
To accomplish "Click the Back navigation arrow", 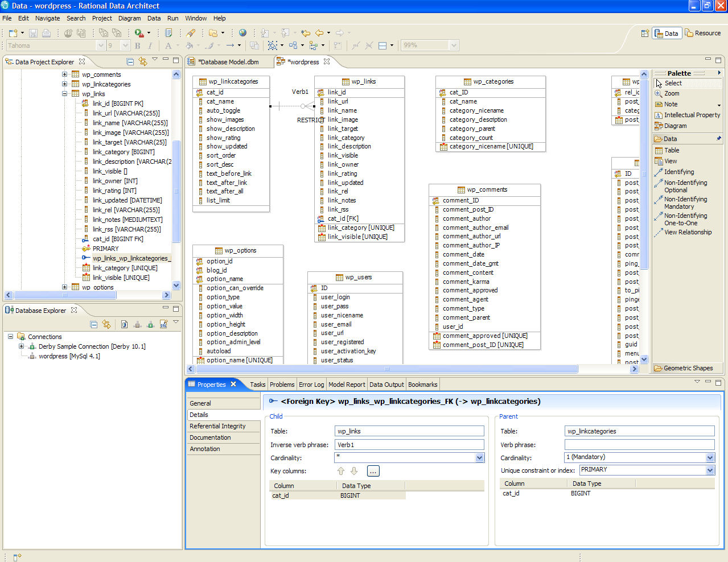I will click(320, 33).
